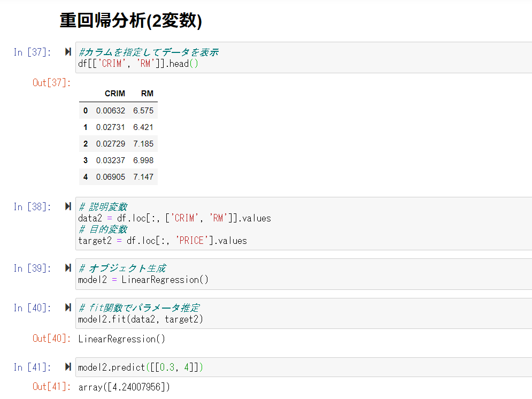532x399 pixels.
Task: Run cell In [37] with its run icon
Action: pyautogui.click(x=68, y=52)
